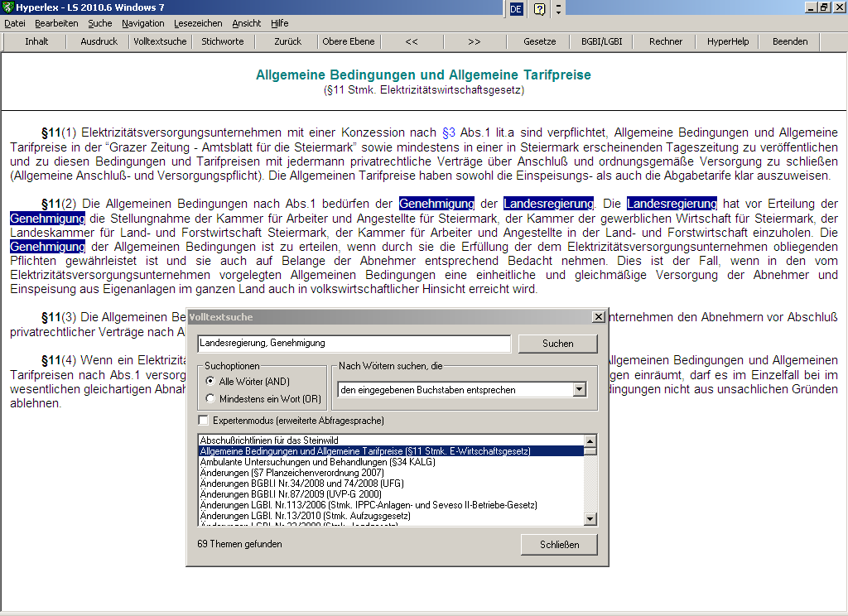Select 'Allgemeine Bedingungen und Allgemeine Tarifpreise' result
The height and width of the screenshot is (616, 848).
(x=392, y=451)
